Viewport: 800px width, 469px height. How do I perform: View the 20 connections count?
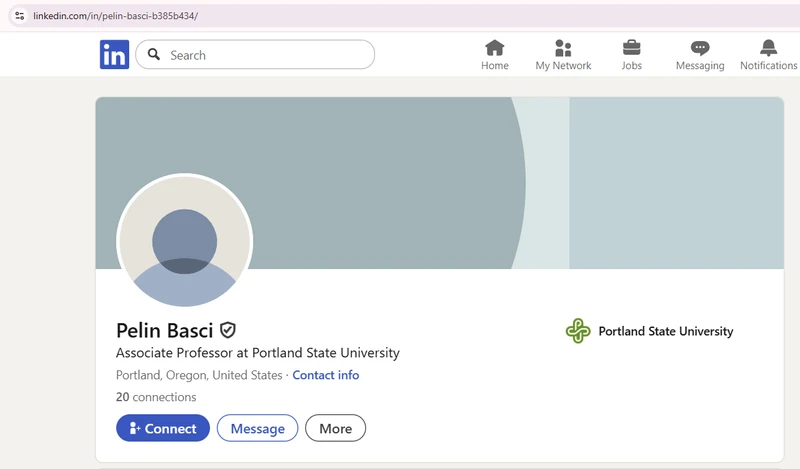coord(156,397)
